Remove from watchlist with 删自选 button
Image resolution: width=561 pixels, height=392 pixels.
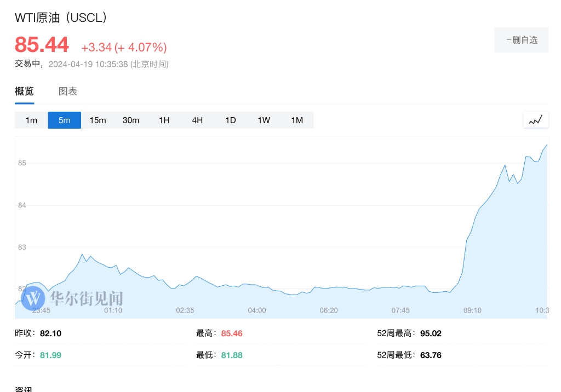pos(521,40)
